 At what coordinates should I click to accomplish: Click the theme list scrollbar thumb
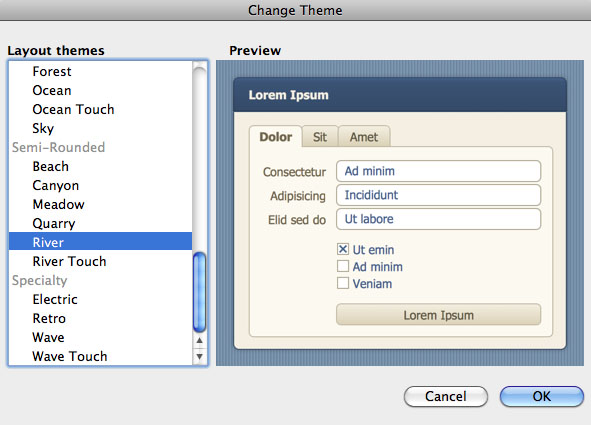[199, 292]
